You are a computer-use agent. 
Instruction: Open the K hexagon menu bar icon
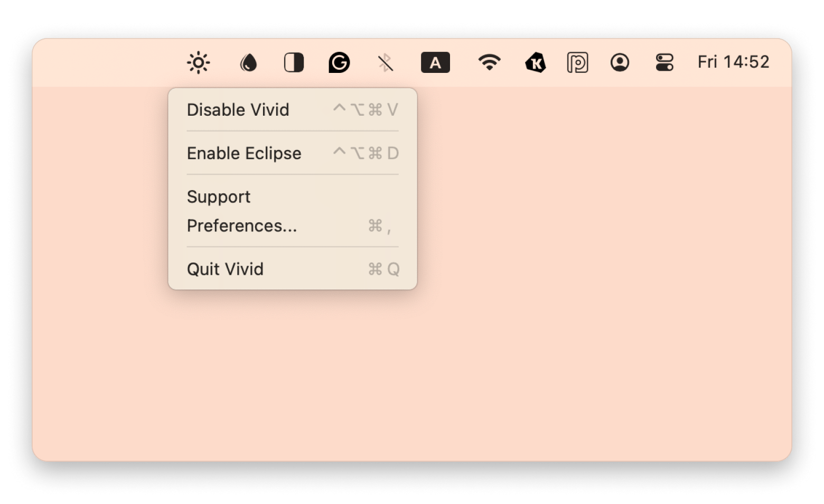536,63
